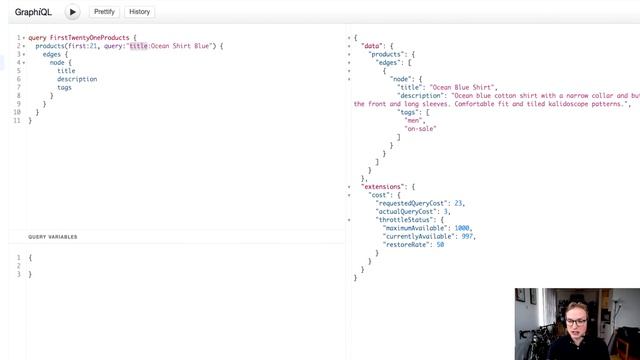Image resolution: width=640 pixels, height=360 pixels.
Task: Click the query name FirstTwentyOneProducts
Action: [x=89, y=38]
